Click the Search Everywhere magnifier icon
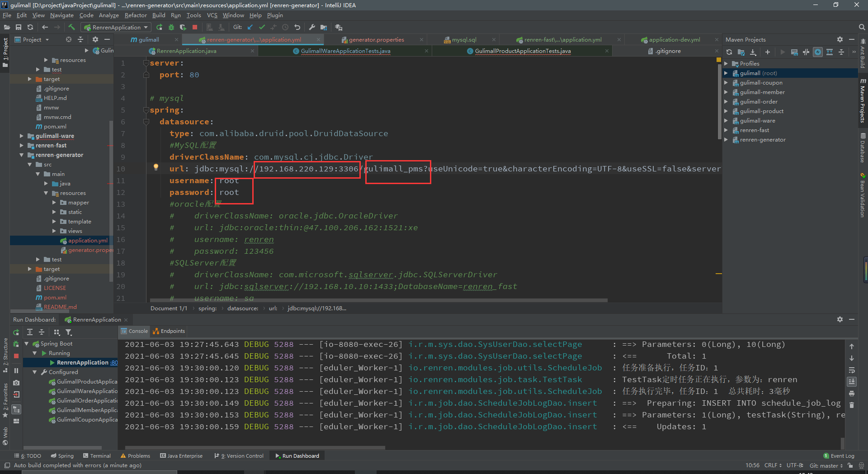The height and width of the screenshot is (474, 868). pos(862,27)
